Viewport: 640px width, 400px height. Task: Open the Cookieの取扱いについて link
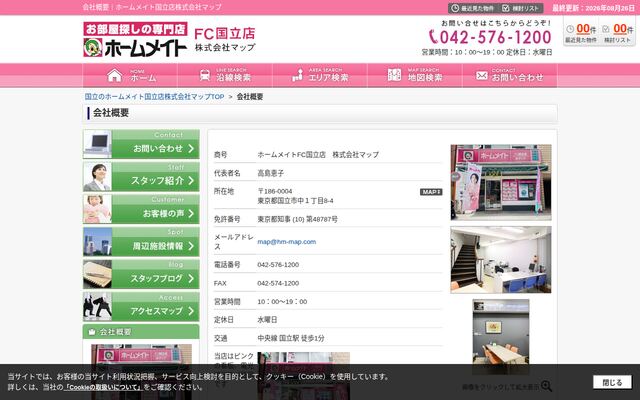pyautogui.click(x=104, y=387)
